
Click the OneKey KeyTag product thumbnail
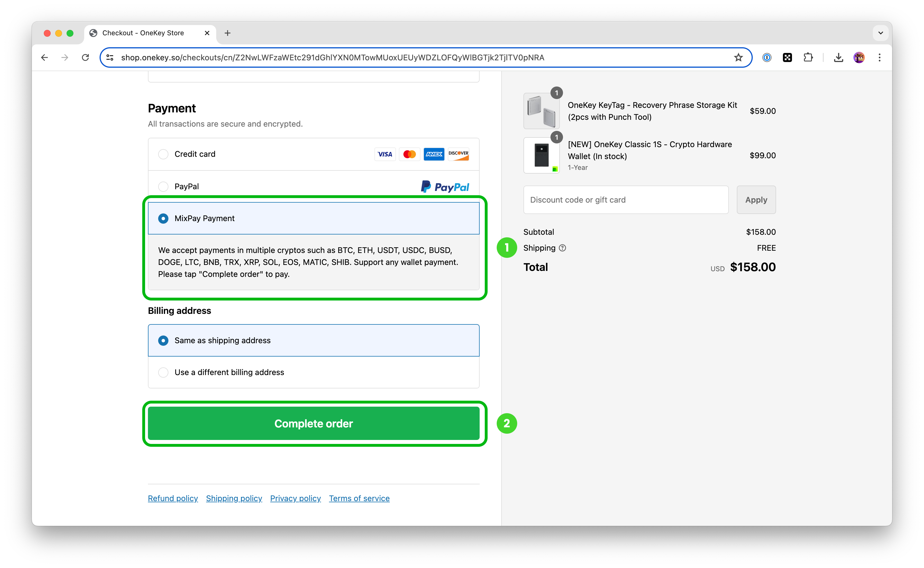tap(541, 111)
